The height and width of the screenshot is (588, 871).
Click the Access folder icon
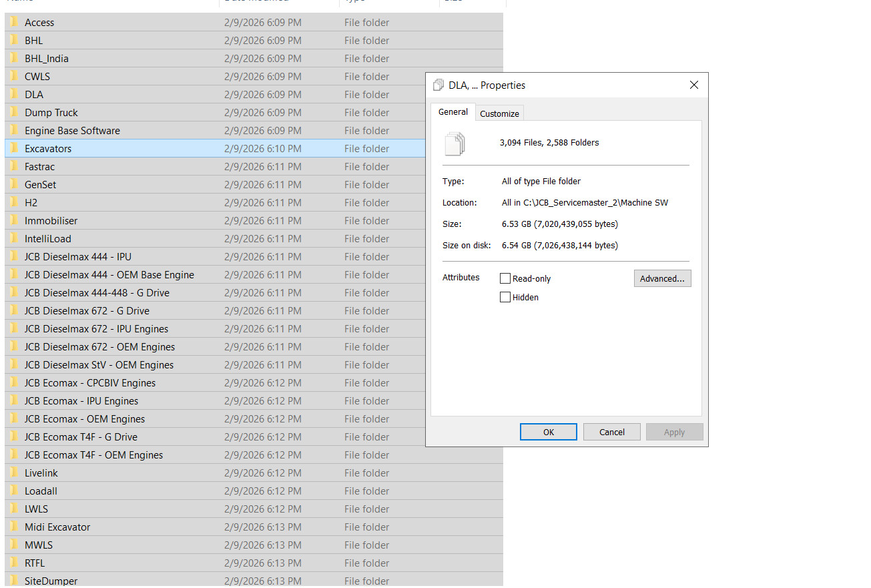[x=14, y=22]
